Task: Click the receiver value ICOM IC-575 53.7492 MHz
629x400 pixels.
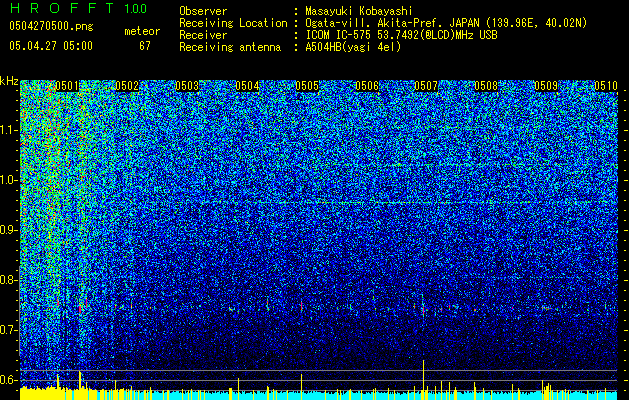Action: (401, 35)
